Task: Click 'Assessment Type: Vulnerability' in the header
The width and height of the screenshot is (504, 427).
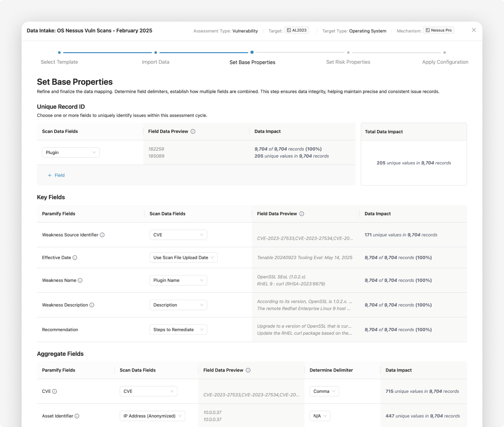Action: [x=225, y=31]
